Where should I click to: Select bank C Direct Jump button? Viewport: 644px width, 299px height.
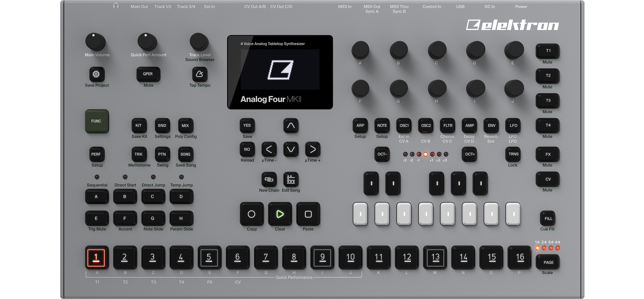[x=153, y=197]
